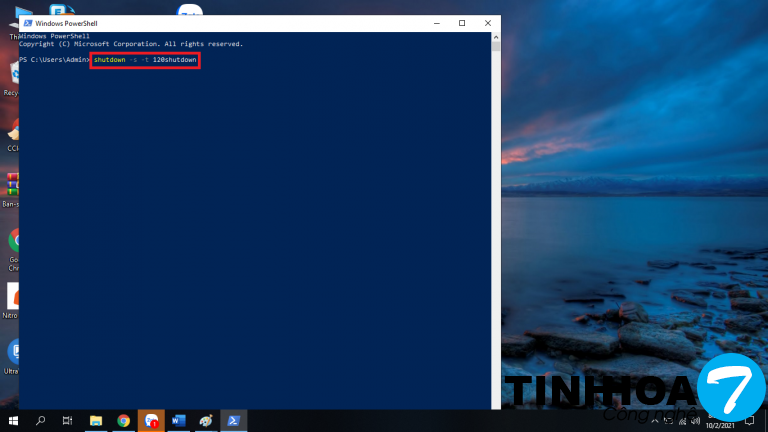Open the Windows Start menu
The width and height of the screenshot is (768, 432).
(x=13, y=421)
